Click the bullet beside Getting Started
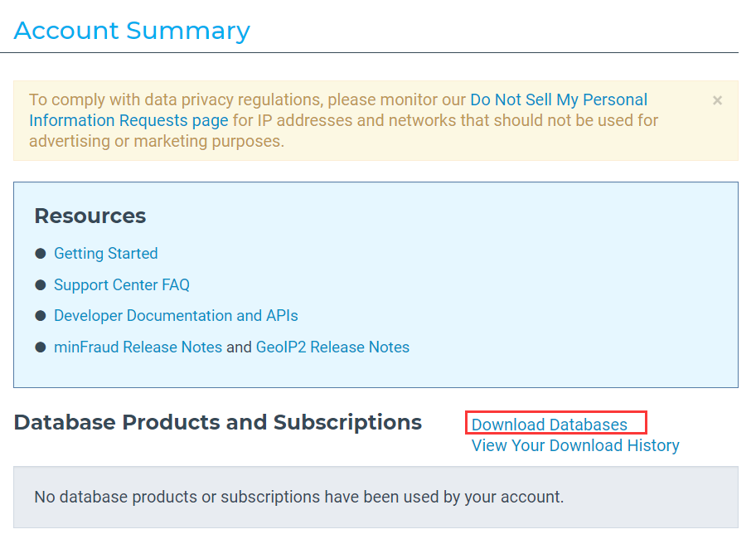This screenshot has height=539, width=756. 40,254
